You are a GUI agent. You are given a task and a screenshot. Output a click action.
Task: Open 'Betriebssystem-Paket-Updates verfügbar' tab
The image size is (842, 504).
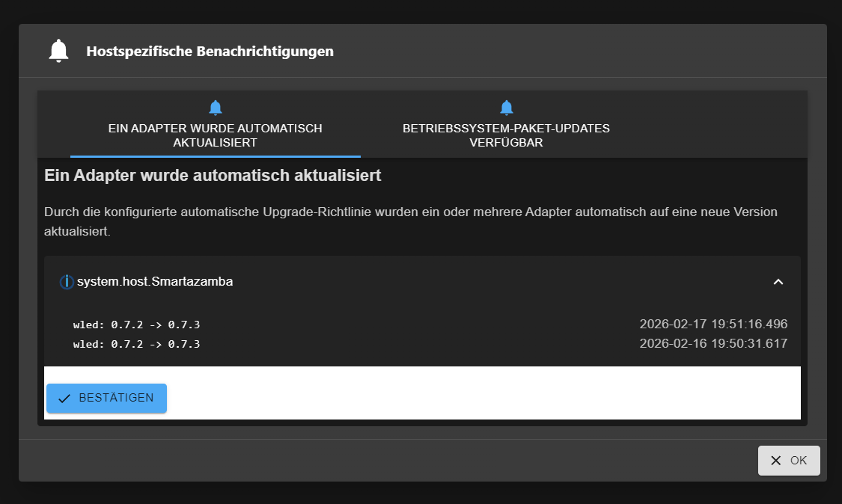pos(506,135)
